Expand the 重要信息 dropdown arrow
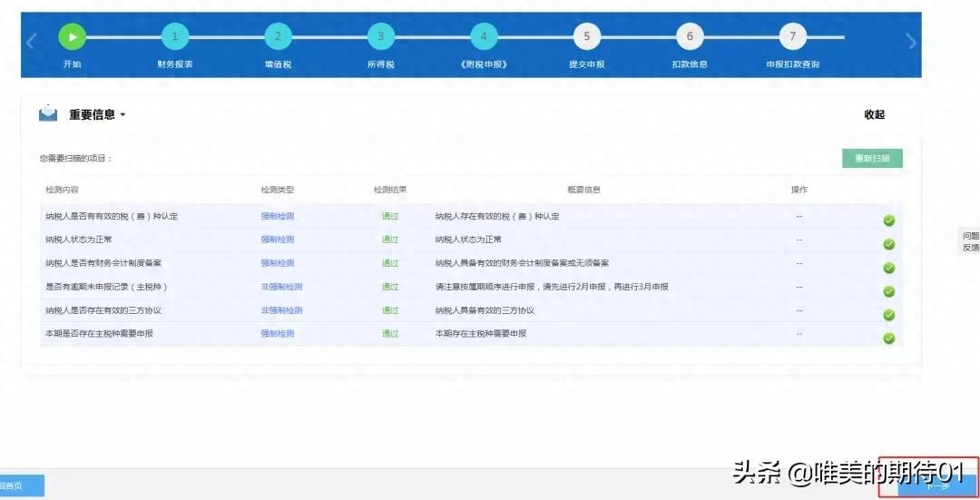The image size is (980, 500). point(122,115)
